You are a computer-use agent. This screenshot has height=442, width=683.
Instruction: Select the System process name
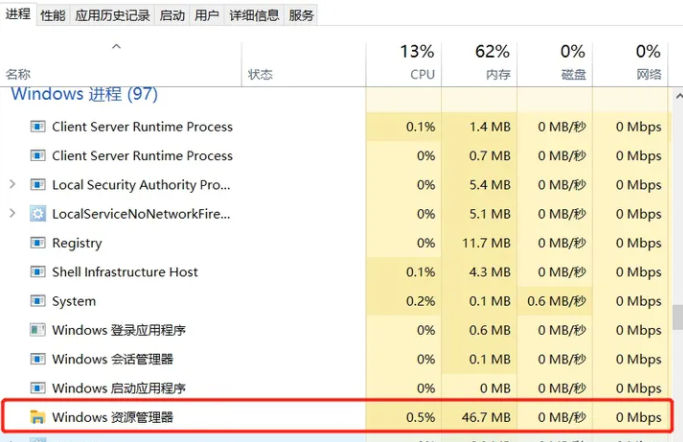tap(74, 301)
